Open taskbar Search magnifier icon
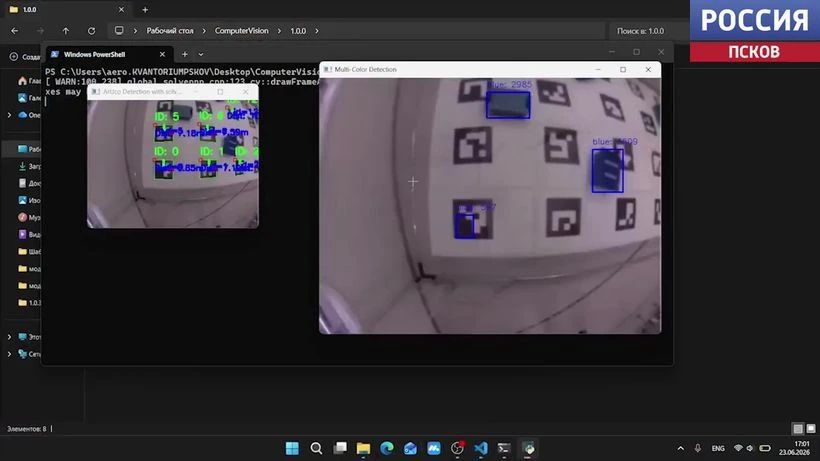Screen dimensions: 820x461 [316, 448]
